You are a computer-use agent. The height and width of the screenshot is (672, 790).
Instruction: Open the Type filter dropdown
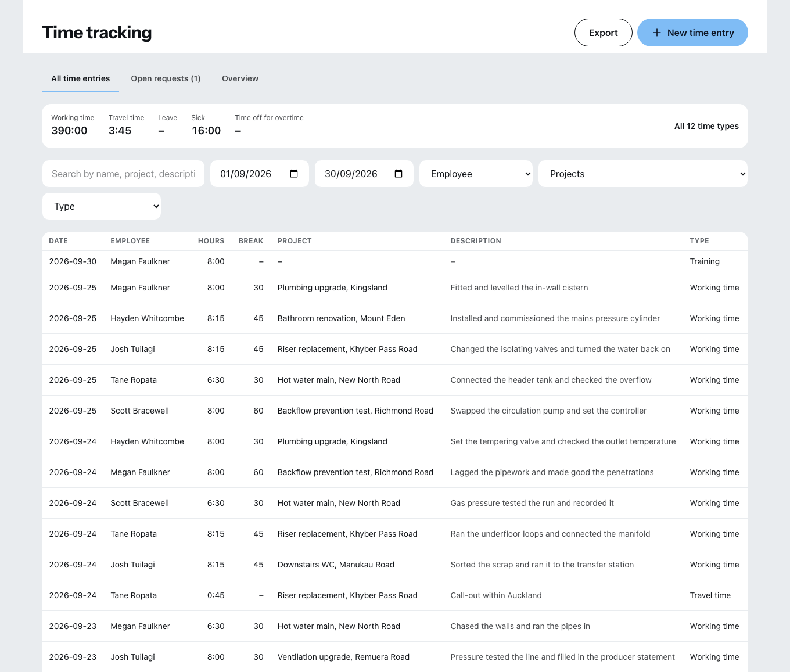[102, 206]
